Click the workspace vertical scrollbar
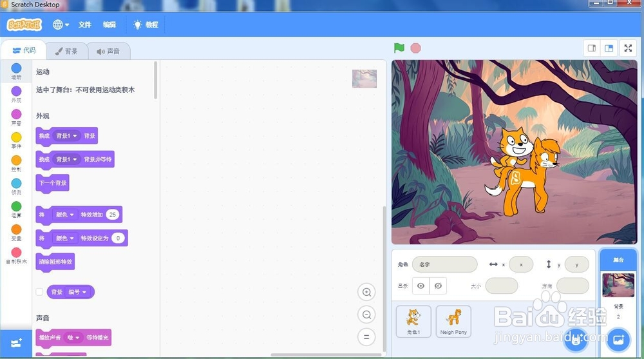The width and height of the screenshot is (644, 359). [x=384, y=280]
